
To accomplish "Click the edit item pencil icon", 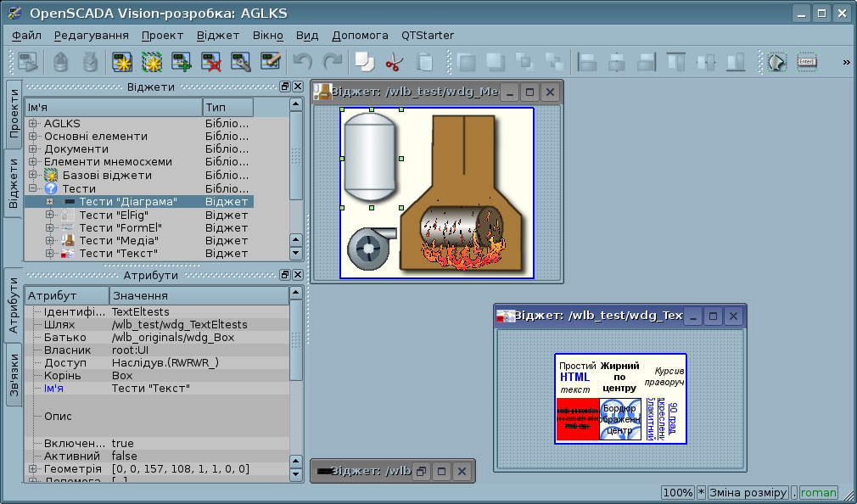I will [x=271, y=62].
